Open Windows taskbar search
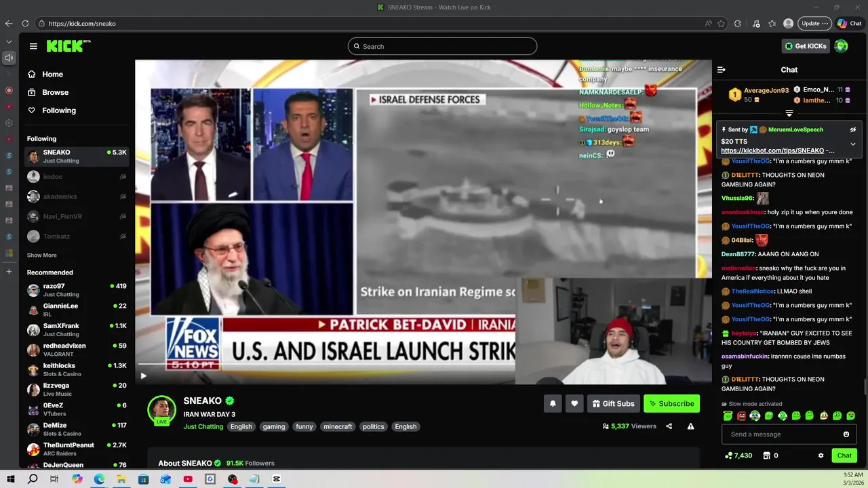This screenshot has height=488, width=868. (33, 479)
